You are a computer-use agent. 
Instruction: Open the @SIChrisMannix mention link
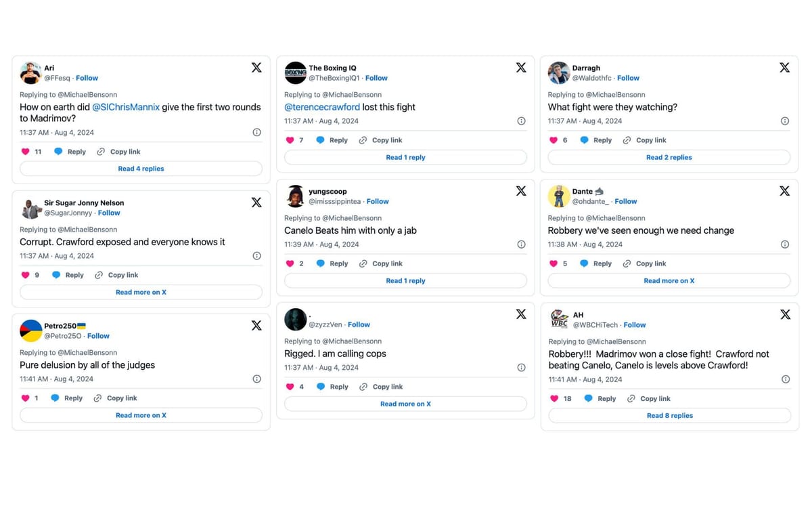[x=125, y=107]
